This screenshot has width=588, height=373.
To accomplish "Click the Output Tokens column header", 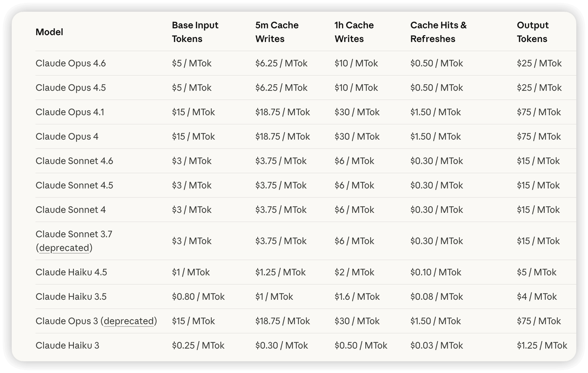I will [533, 32].
